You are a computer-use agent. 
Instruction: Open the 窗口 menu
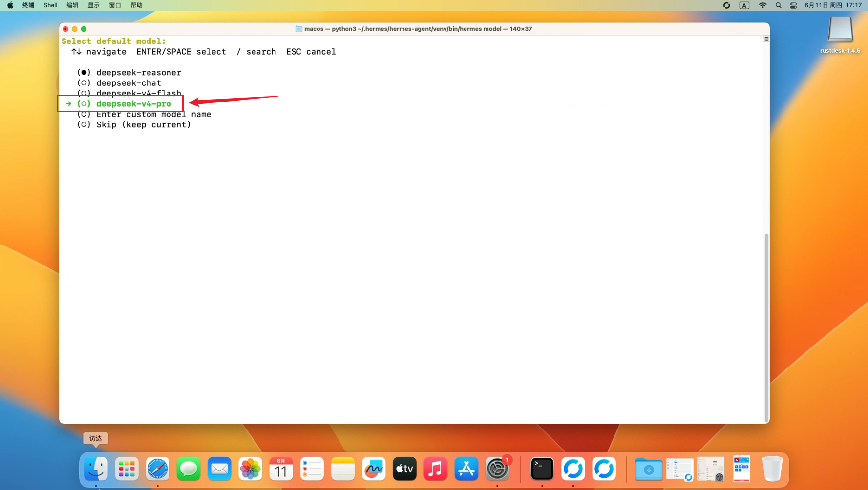(115, 5)
